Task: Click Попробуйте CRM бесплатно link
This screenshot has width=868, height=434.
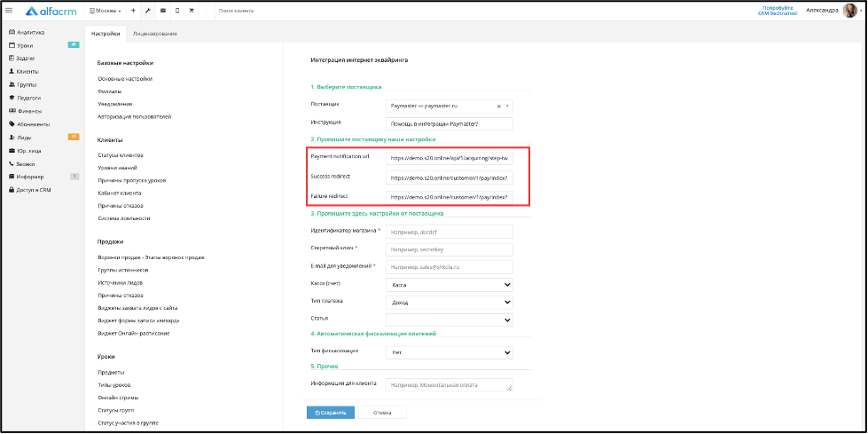Action: tap(778, 11)
